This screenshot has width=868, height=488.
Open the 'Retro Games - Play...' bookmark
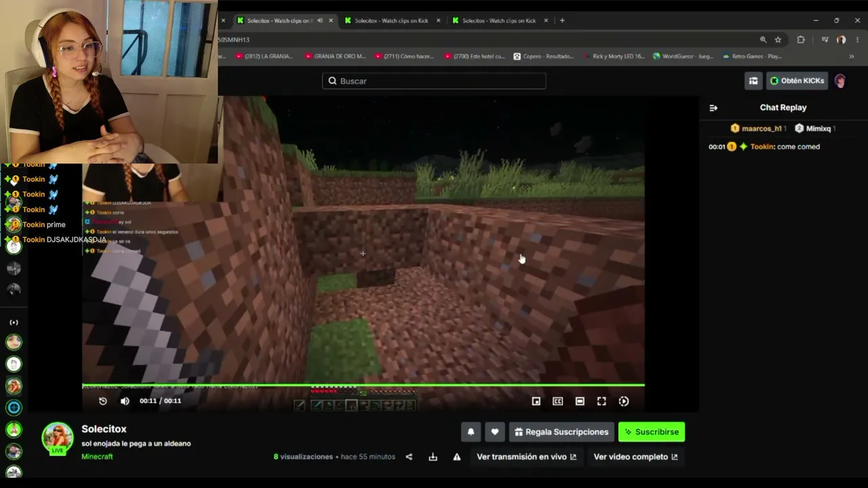click(753, 56)
